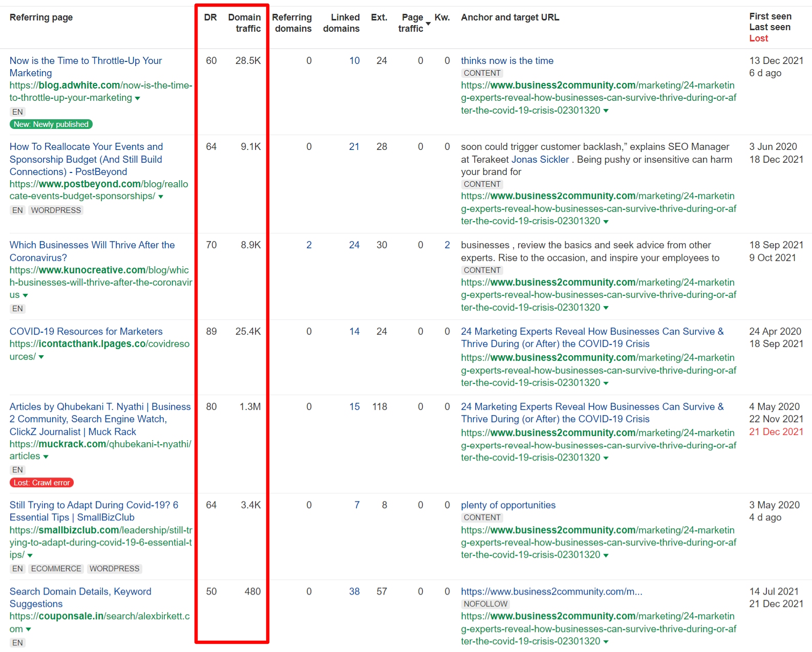Expand the kunocreative.com referring URL caret
The width and height of the screenshot is (812, 652).
(x=26, y=295)
